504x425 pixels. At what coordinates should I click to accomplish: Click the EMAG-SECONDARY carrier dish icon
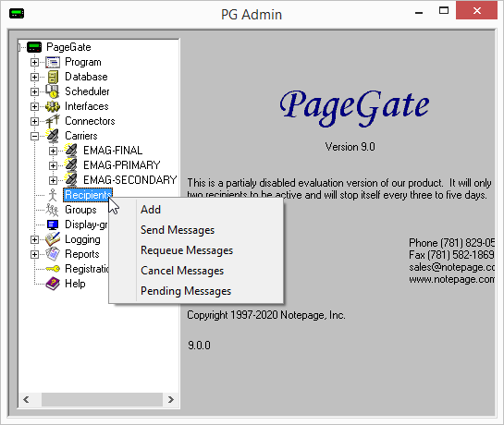point(70,180)
